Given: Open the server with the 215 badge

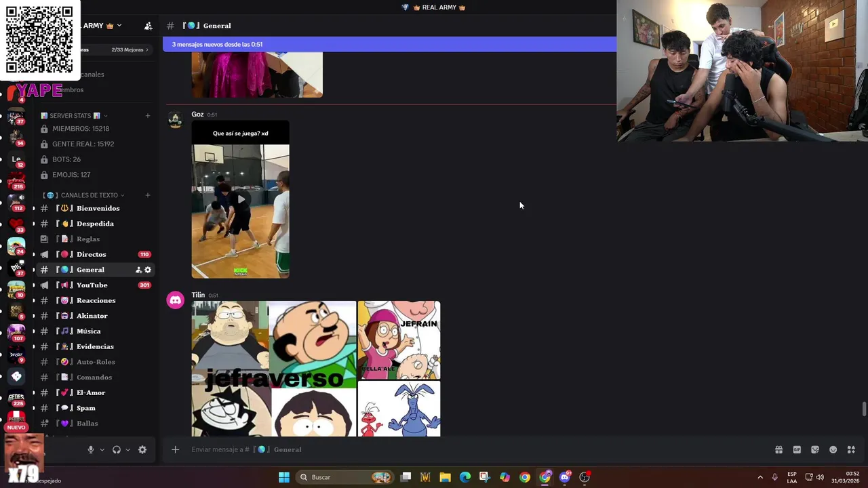Looking at the screenshot, I should click(16, 182).
